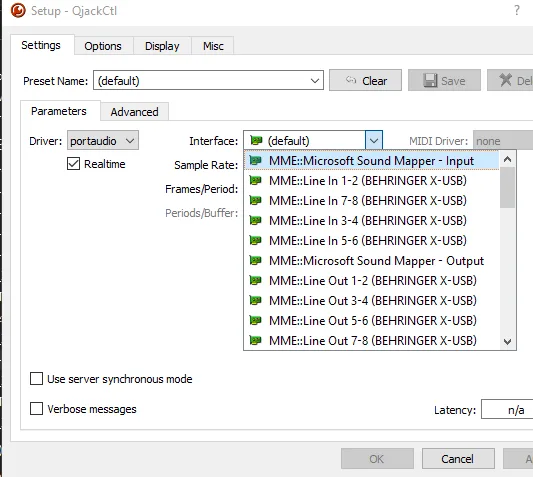This screenshot has width=533, height=477.
Task: Click sound card icon beside Line In 1-2
Action: tap(255, 180)
